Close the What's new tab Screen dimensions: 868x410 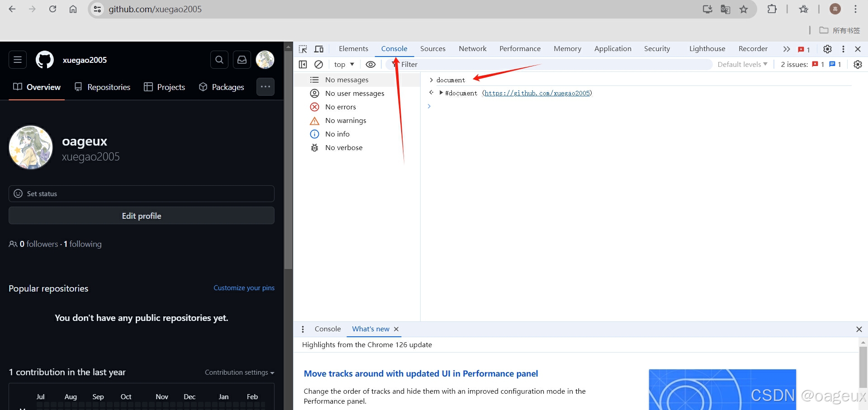396,329
